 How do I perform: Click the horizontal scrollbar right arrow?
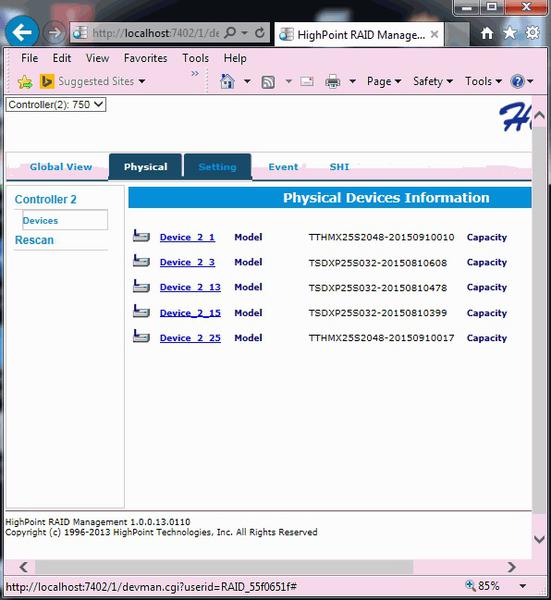(x=511, y=567)
